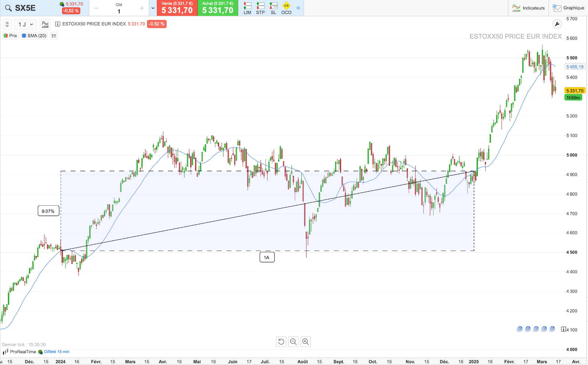
Task: Click the zoom-in magnifier below the chart
Action: pyautogui.click(x=305, y=341)
